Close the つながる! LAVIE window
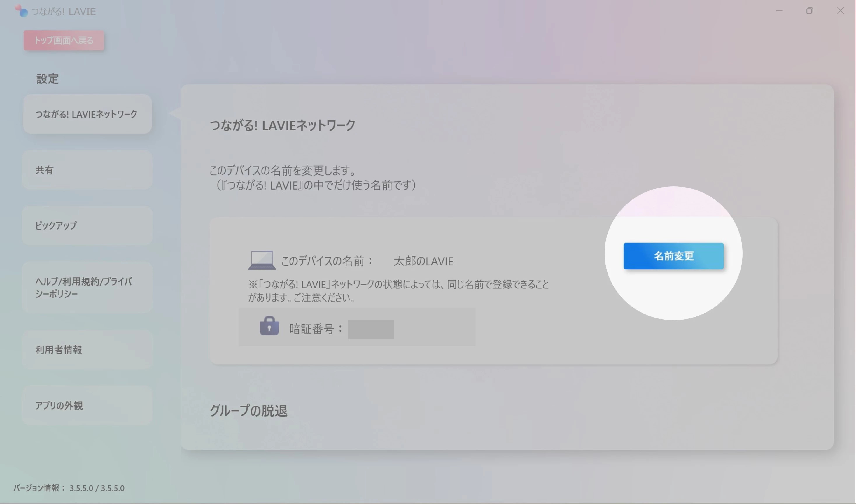The width and height of the screenshot is (856, 504). 840,10
